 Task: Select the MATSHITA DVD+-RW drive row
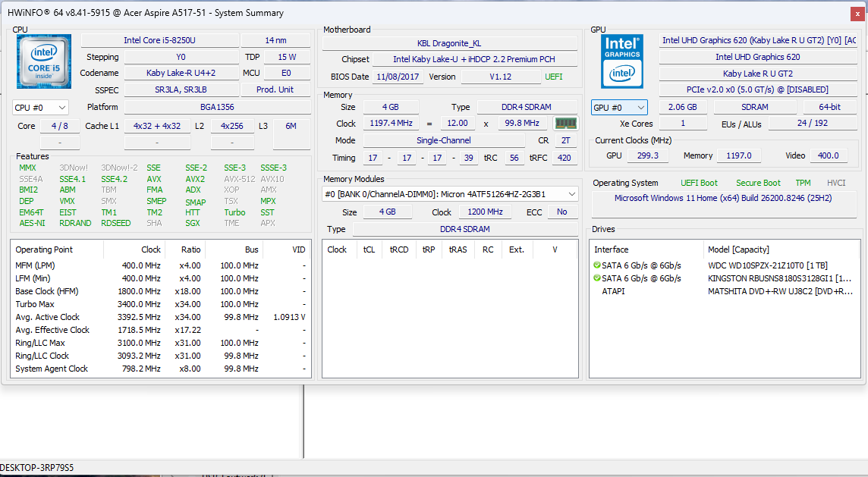[725, 291]
